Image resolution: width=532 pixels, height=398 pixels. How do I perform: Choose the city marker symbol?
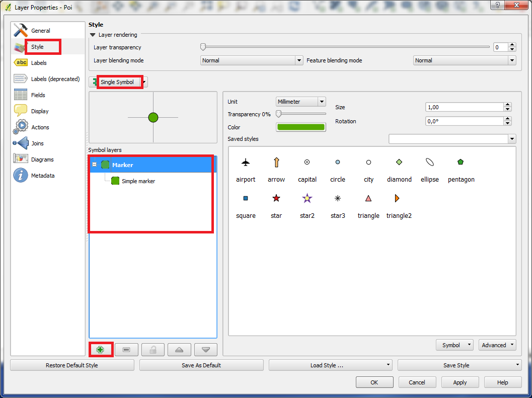(368, 162)
